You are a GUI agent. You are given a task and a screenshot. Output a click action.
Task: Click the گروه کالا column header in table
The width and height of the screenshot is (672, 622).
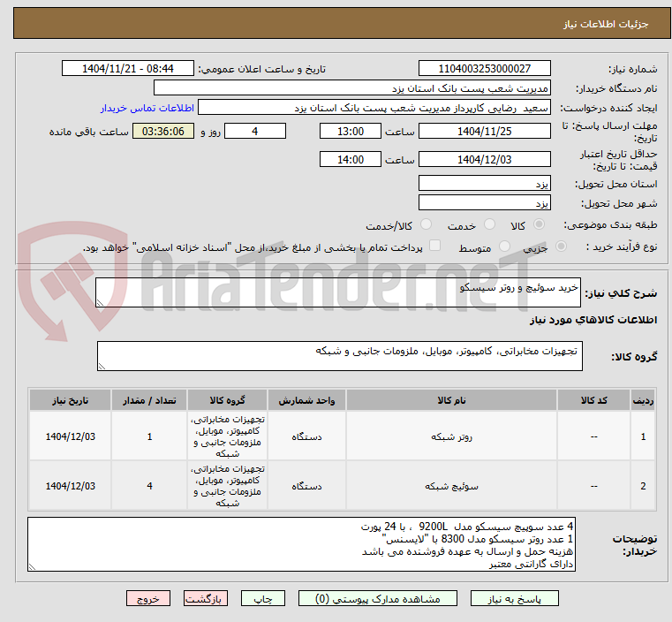click(227, 400)
